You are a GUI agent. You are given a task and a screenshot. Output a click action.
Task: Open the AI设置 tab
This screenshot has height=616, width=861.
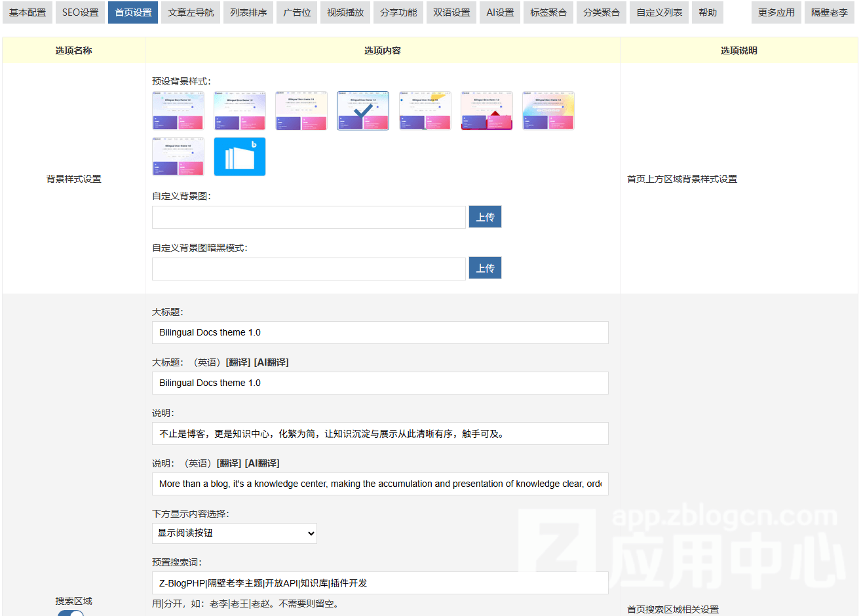499,12
